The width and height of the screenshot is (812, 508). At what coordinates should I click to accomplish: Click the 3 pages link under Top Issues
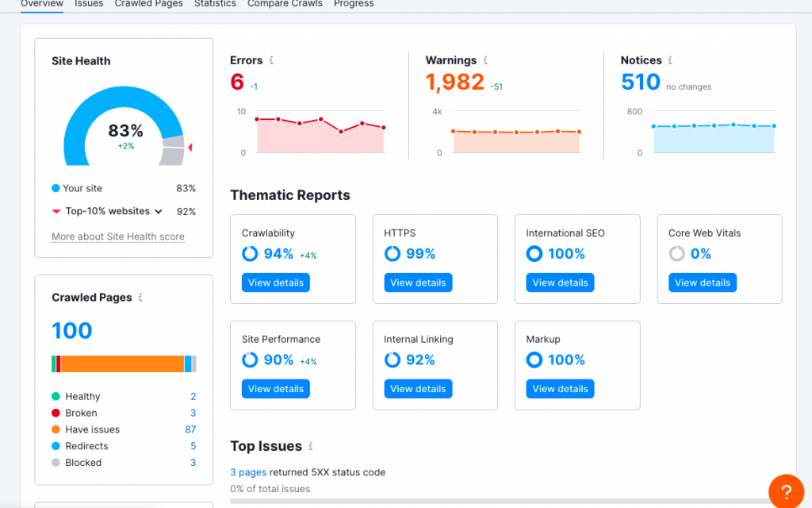pyautogui.click(x=248, y=471)
